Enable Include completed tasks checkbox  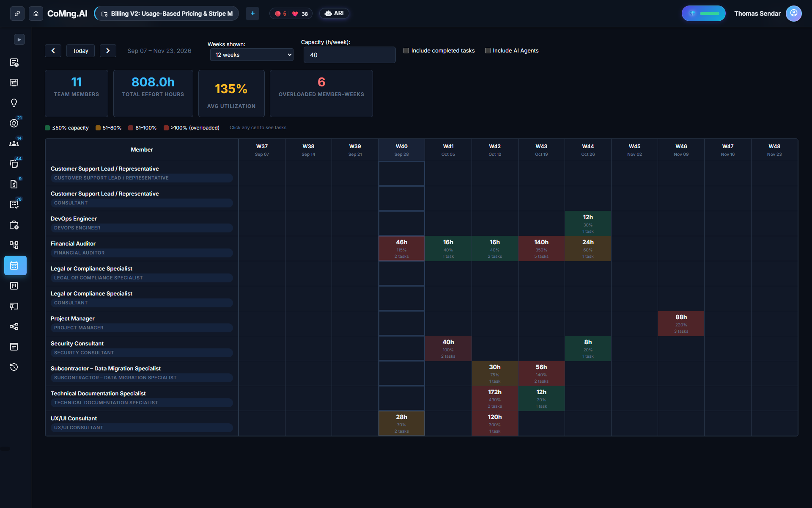406,51
